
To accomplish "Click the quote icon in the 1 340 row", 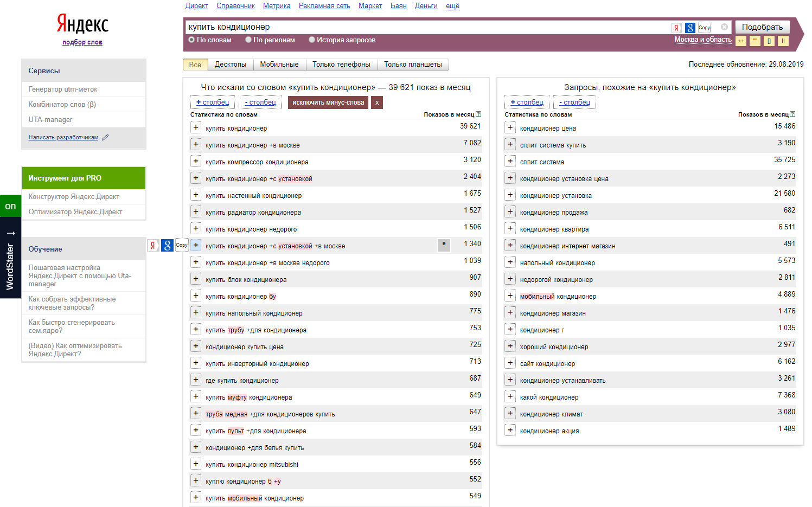I will [x=444, y=245].
